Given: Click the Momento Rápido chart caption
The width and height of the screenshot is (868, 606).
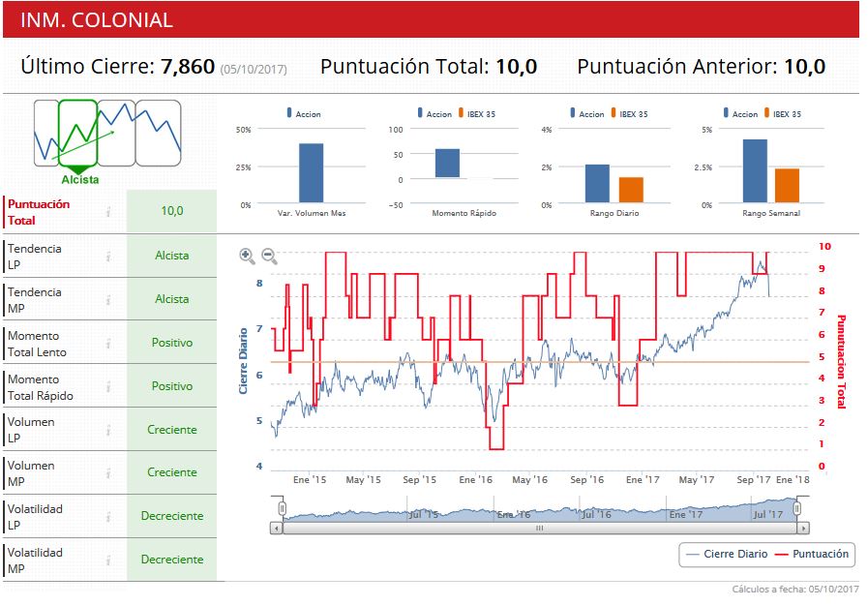Looking at the screenshot, I should (464, 213).
